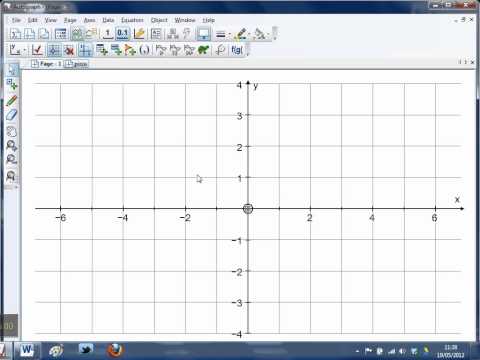Create a new 1D statistics page

[15, 34]
